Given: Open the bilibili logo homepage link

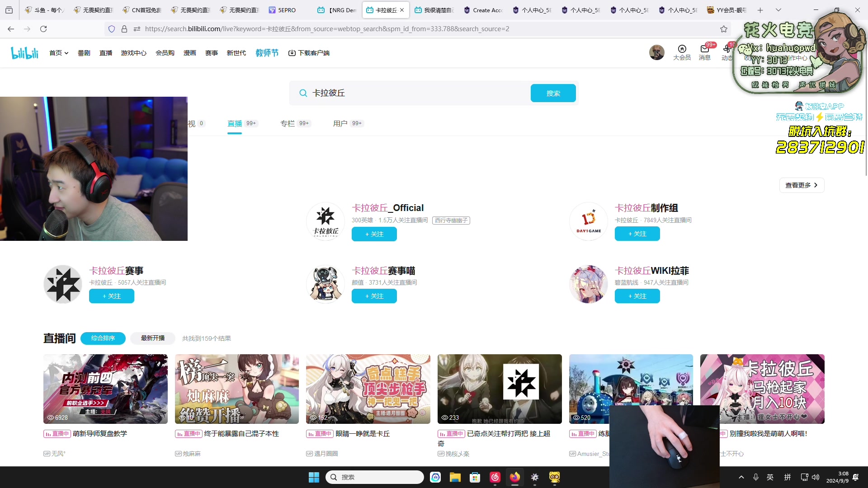Looking at the screenshot, I should coord(25,53).
